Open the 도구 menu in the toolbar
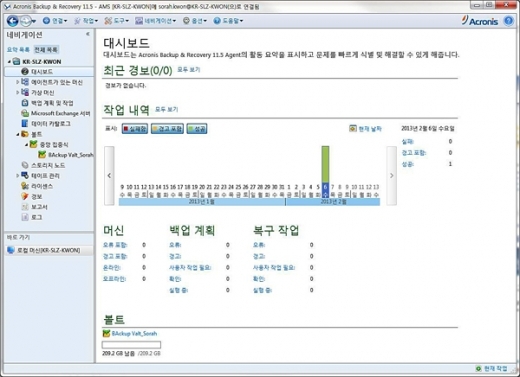The height and width of the screenshot is (377, 520). 117,21
